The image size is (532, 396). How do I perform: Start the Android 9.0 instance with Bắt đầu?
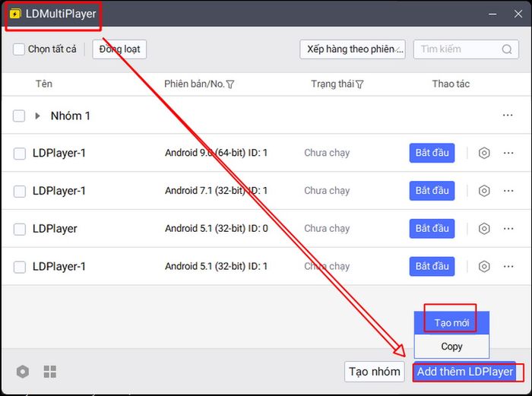point(432,153)
